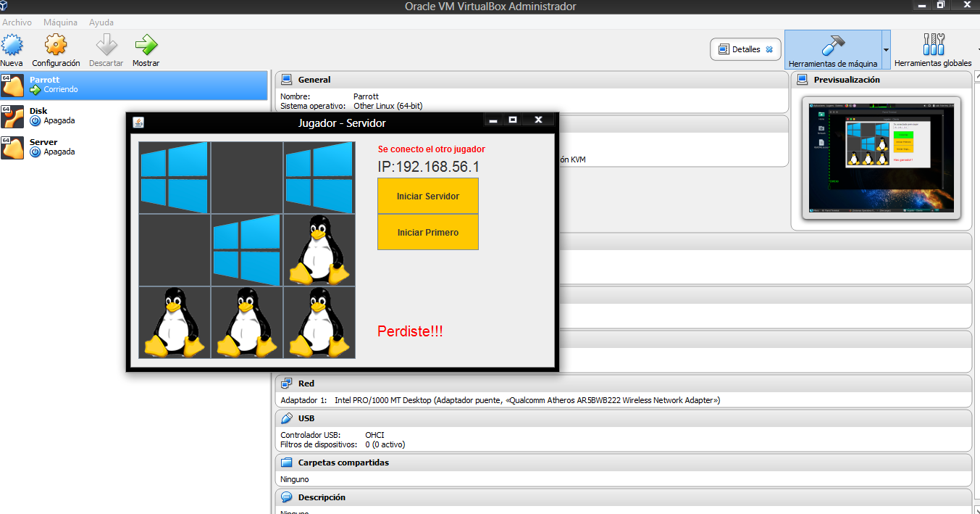Viewport: 980px width, 514px height.
Task: Maximize the Jugador - Servidor window
Action: click(513, 120)
